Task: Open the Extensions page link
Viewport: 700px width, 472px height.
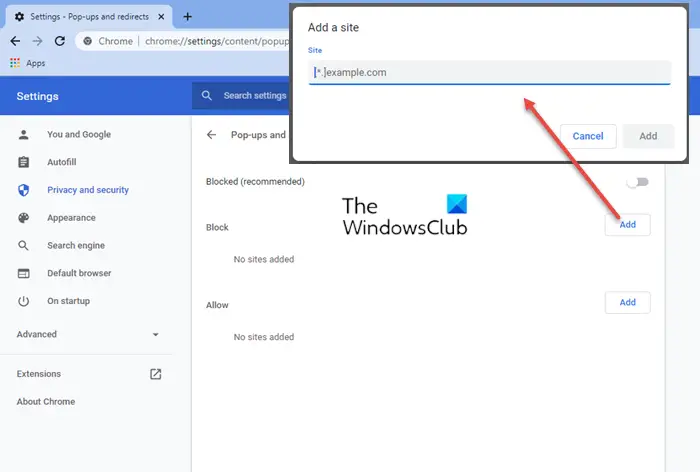Action: click(39, 374)
